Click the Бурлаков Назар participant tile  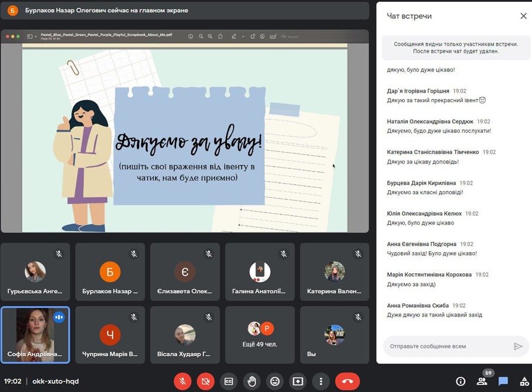point(110,272)
